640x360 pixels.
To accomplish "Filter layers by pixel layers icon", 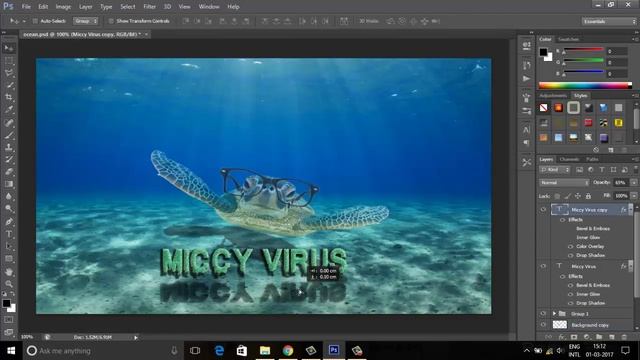I will coord(579,170).
